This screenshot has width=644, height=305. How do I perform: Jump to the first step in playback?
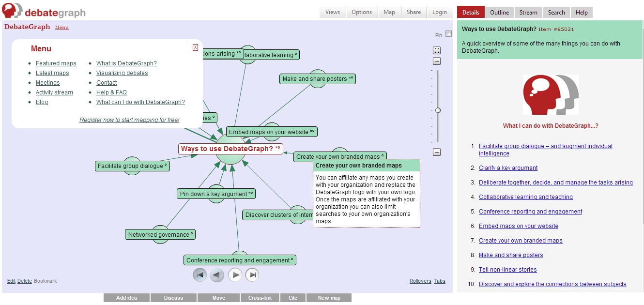click(x=199, y=275)
